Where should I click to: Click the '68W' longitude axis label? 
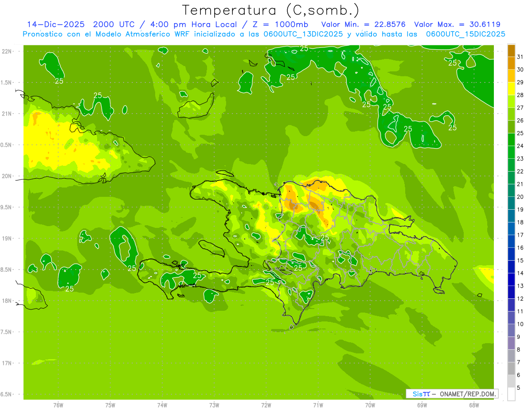[x=473, y=405]
